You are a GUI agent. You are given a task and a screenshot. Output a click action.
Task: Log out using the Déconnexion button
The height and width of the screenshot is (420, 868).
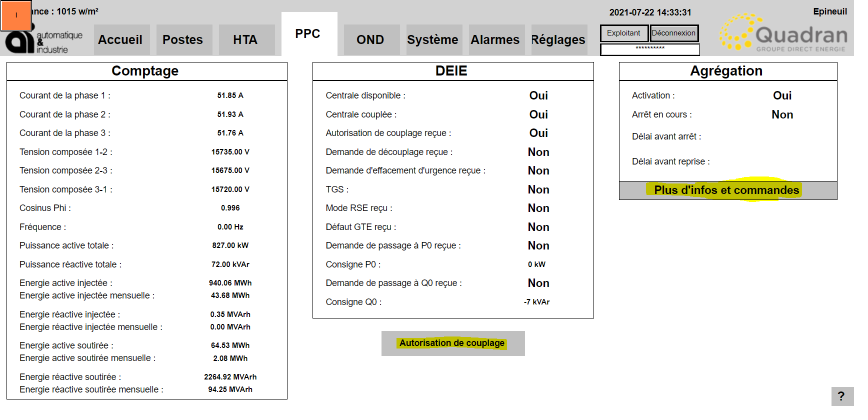coord(674,33)
